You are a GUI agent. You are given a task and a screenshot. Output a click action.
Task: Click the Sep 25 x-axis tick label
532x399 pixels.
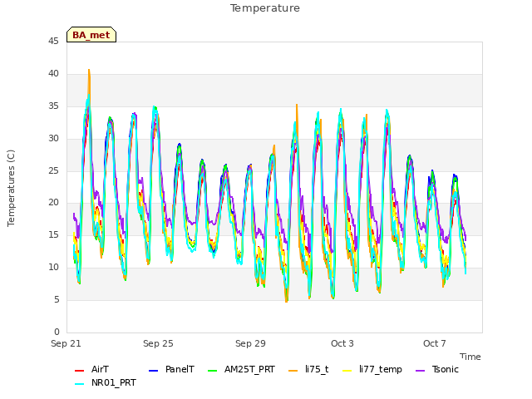tap(158, 343)
